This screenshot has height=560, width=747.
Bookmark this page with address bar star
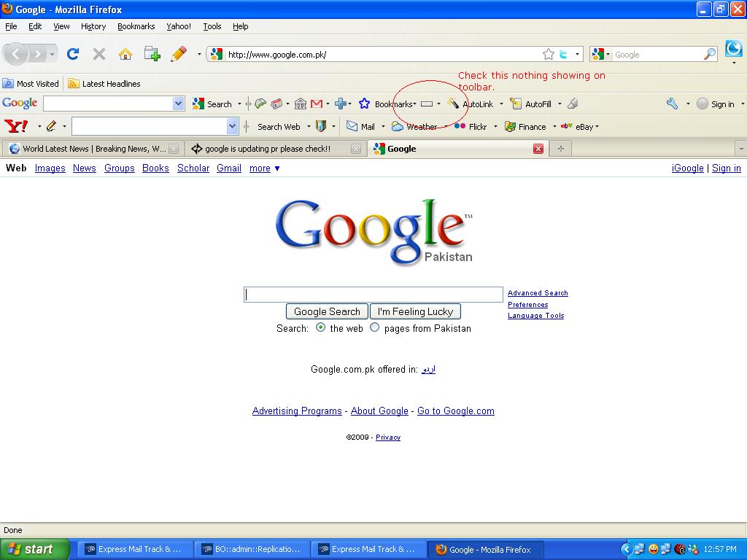[549, 54]
